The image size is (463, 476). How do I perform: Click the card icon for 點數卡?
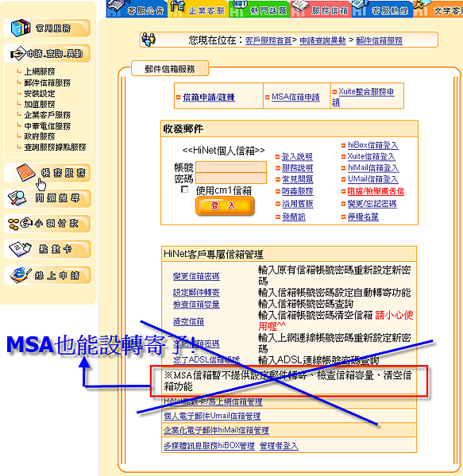[x=21, y=249]
